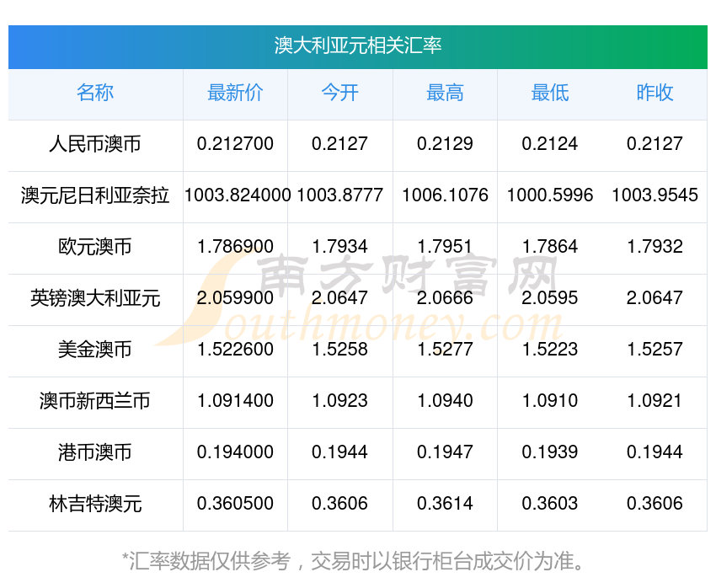Select latest price 1.091400

[x=235, y=401]
